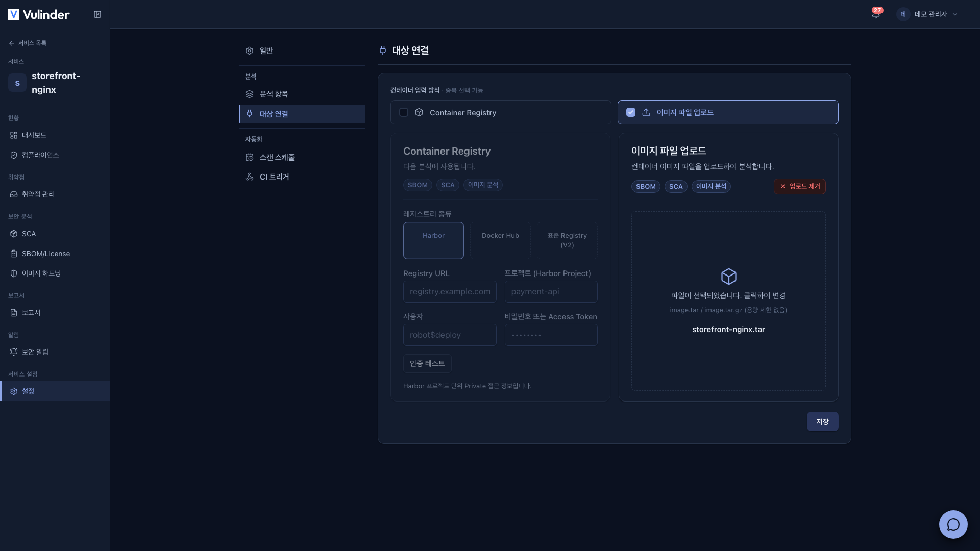The height and width of the screenshot is (551, 980).
Task: Switch to 일반 settings tab
Action: 302,51
